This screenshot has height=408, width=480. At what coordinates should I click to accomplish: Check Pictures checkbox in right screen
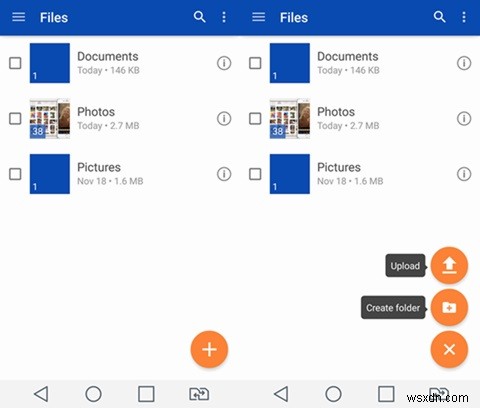(255, 174)
